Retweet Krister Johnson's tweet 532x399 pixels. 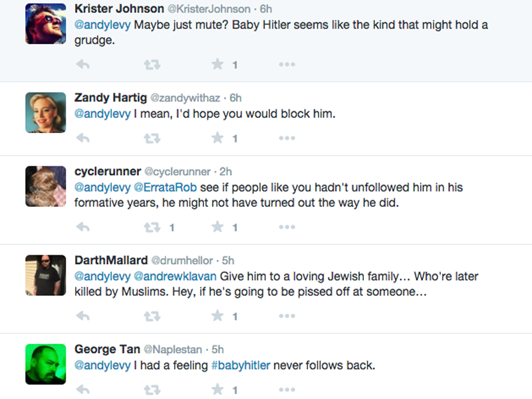pos(152,65)
